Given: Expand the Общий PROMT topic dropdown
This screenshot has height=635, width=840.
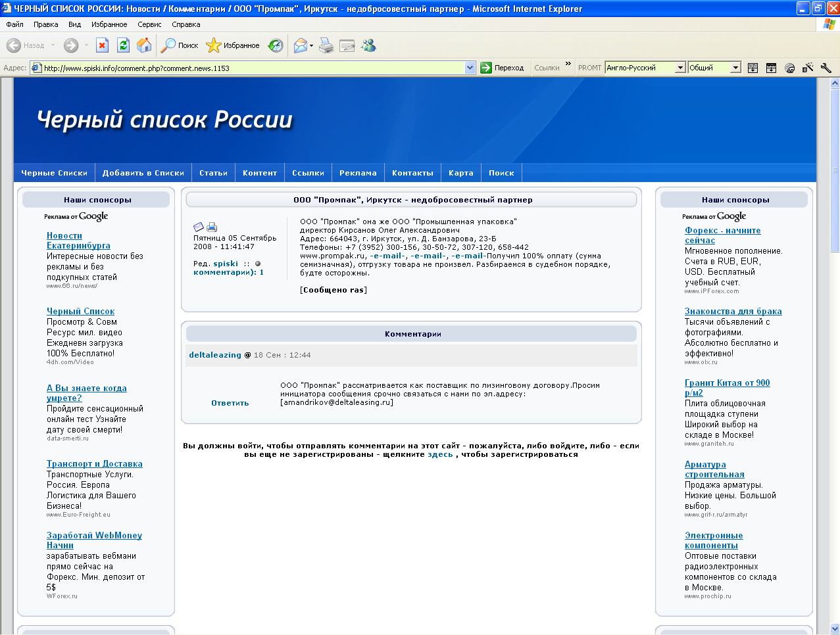Looking at the screenshot, I should click(x=735, y=68).
